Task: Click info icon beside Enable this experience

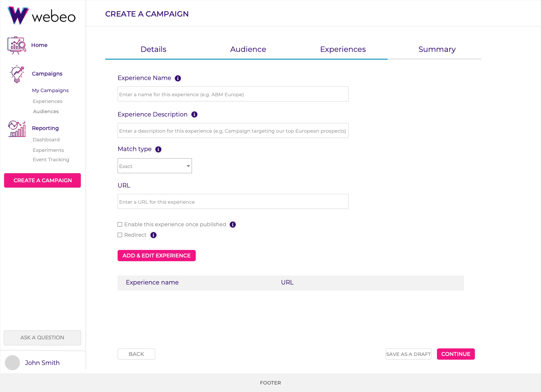Action: click(233, 224)
